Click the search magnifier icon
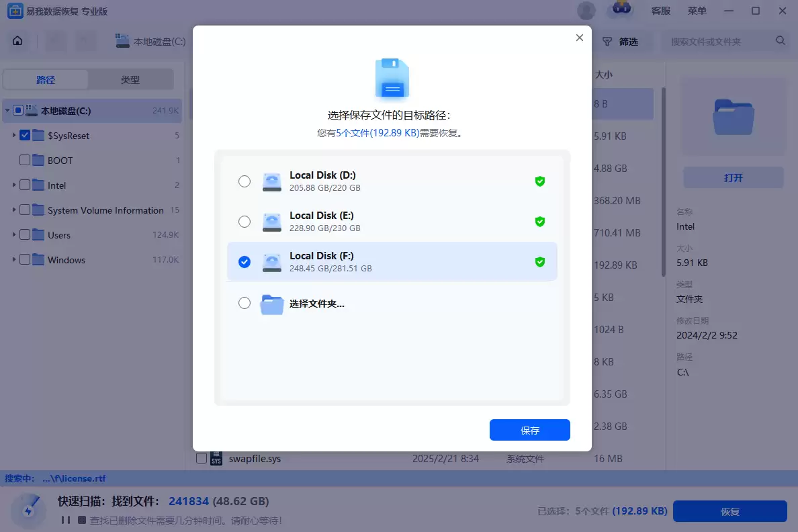The height and width of the screenshot is (532, 798). click(781, 41)
